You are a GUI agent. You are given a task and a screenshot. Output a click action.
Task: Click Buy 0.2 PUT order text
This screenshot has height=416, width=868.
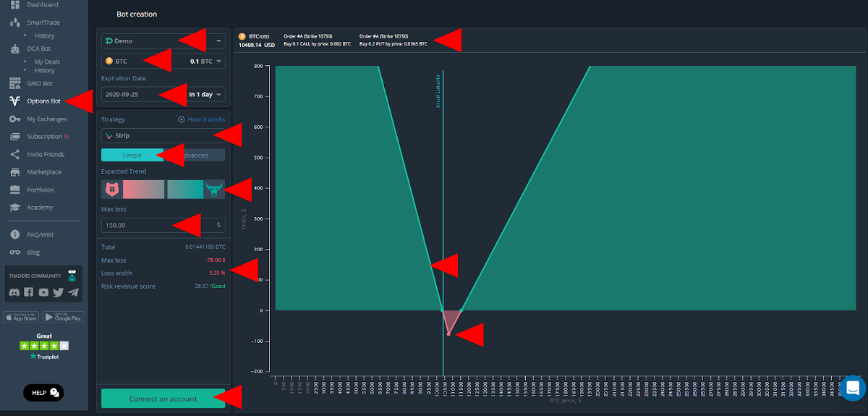(393, 44)
